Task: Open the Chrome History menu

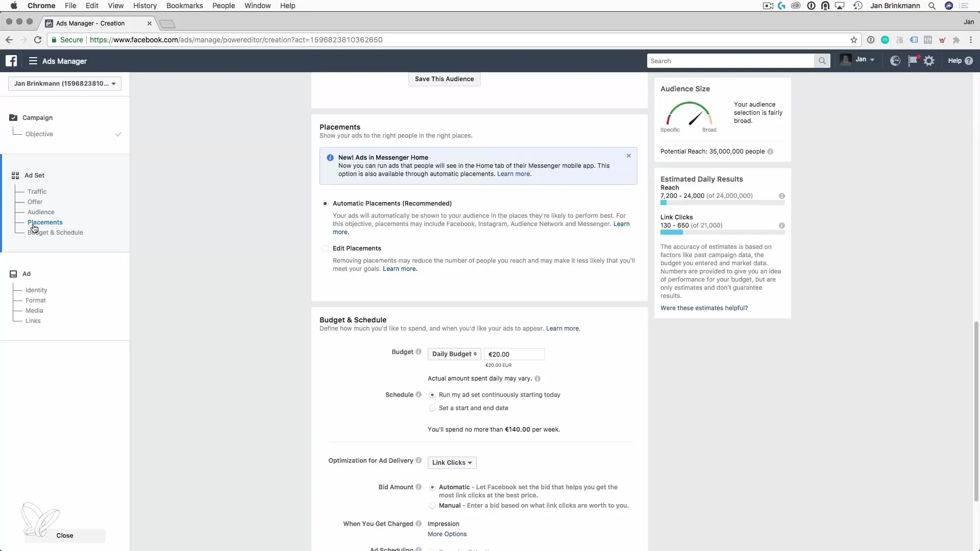Action: [x=145, y=6]
